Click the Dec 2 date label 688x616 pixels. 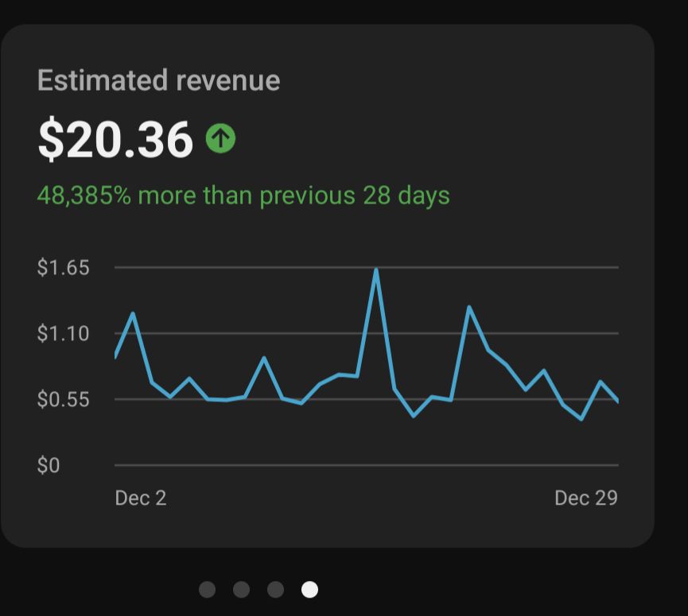(x=141, y=498)
